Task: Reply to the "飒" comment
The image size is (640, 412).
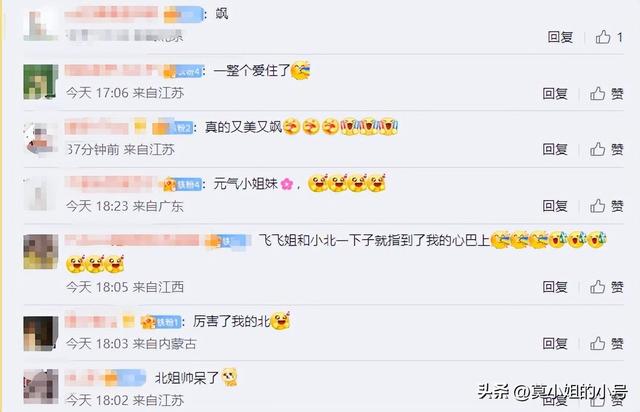Action: tap(560, 37)
